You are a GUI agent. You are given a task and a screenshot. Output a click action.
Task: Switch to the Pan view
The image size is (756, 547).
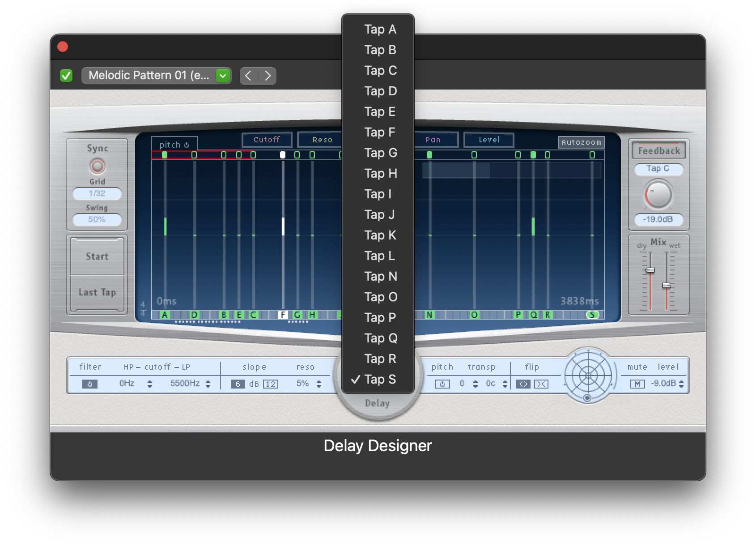point(433,140)
